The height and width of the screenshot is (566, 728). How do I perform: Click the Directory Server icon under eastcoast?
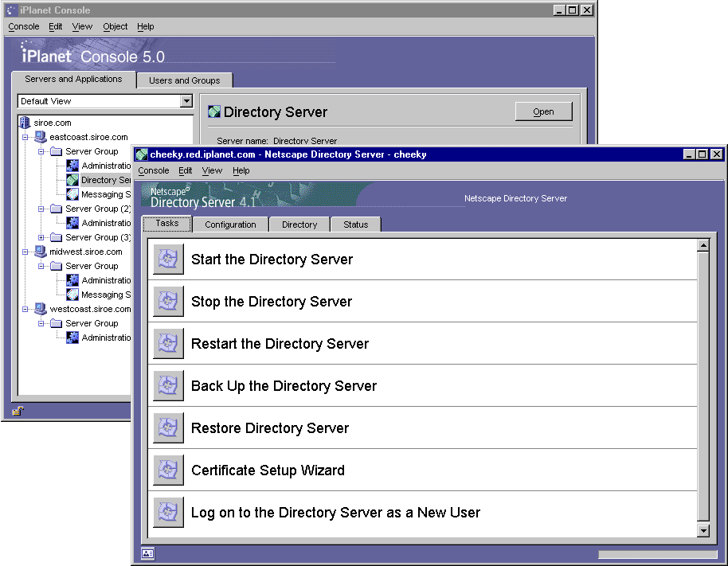72,180
